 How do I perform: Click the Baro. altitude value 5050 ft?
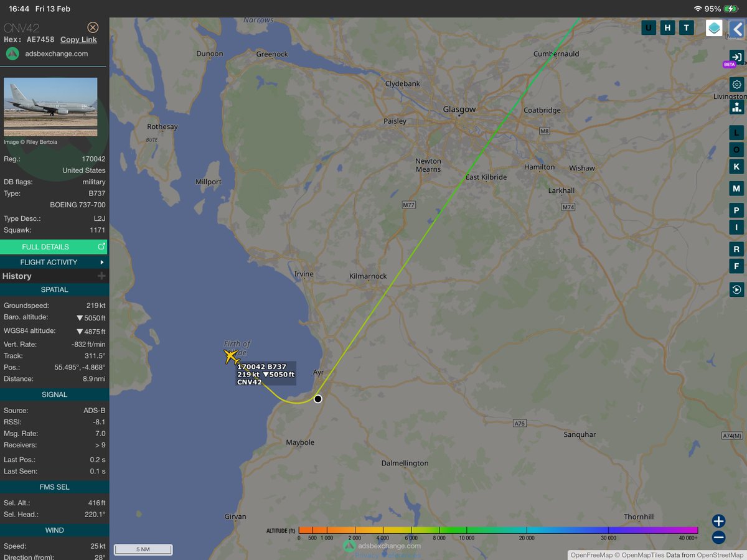[x=91, y=318]
